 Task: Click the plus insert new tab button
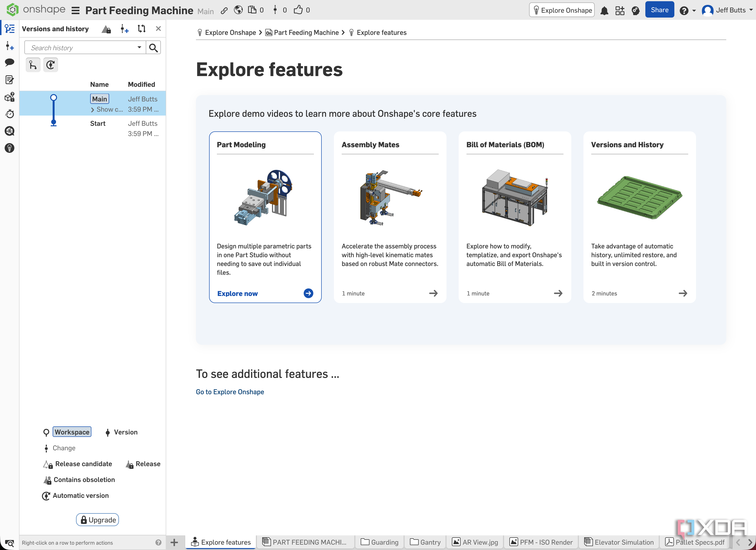(x=174, y=542)
